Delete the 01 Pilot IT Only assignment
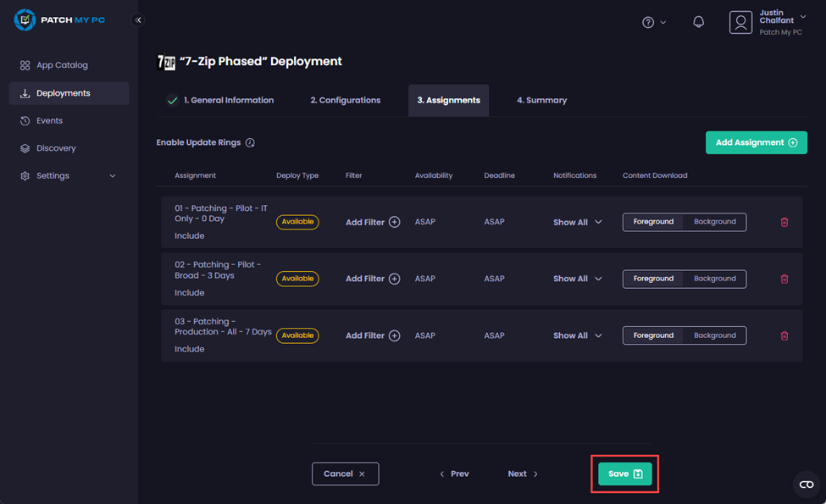This screenshot has width=826, height=504. pyautogui.click(x=784, y=222)
